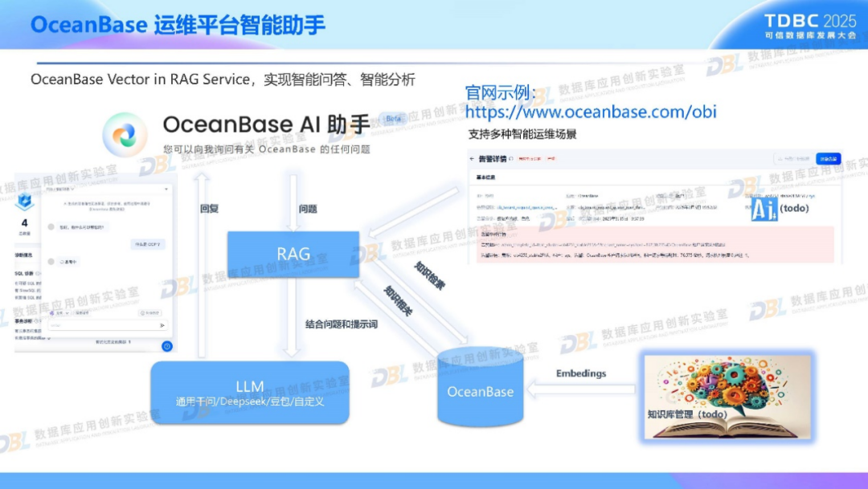Click the blue Ai logo beside (todo)
Viewport: 868px width, 489px height.
click(x=764, y=209)
